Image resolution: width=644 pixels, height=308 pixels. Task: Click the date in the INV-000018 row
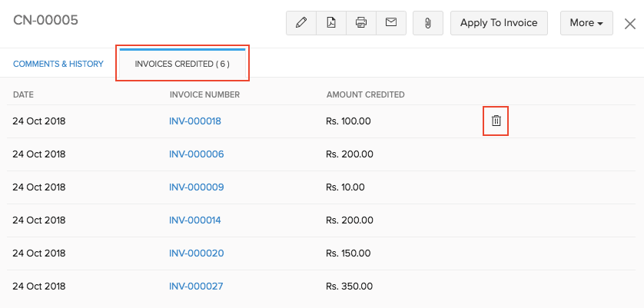point(39,121)
